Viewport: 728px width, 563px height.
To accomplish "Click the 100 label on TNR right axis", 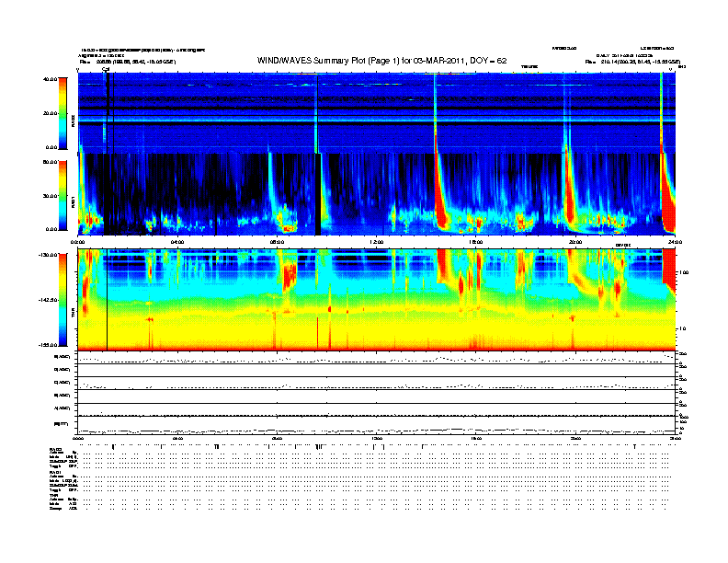I will click(683, 272).
